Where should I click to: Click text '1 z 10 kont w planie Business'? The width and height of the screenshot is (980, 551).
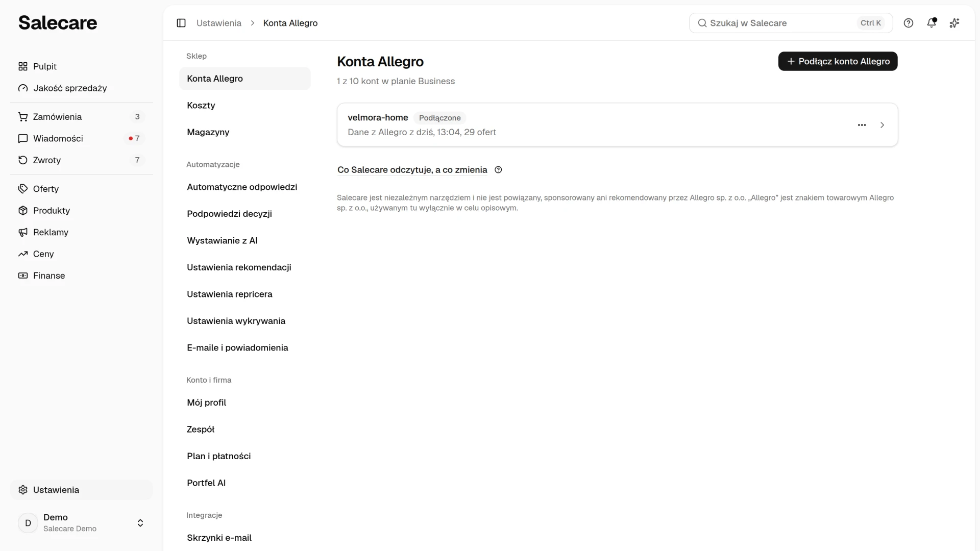(x=396, y=81)
